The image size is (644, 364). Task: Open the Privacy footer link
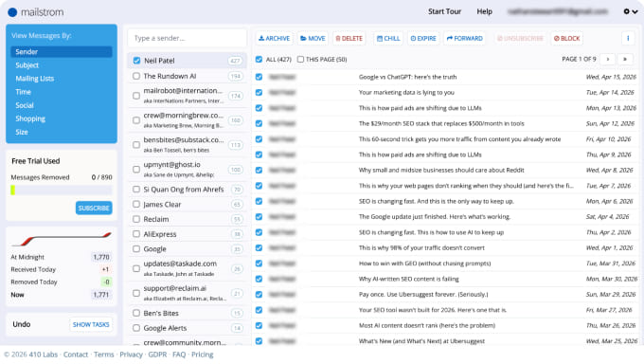pyautogui.click(x=131, y=355)
